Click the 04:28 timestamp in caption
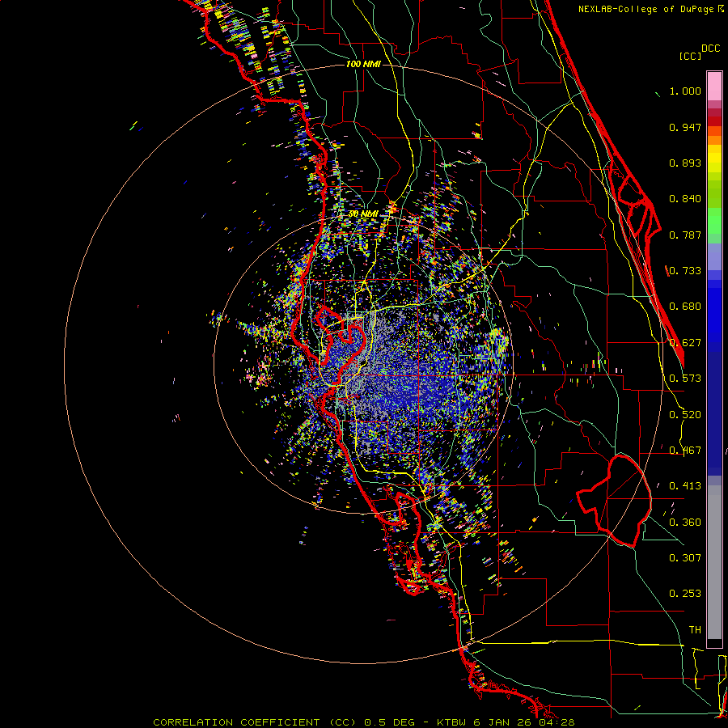Image resolution: width=728 pixels, height=728 pixels. pos(557,722)
